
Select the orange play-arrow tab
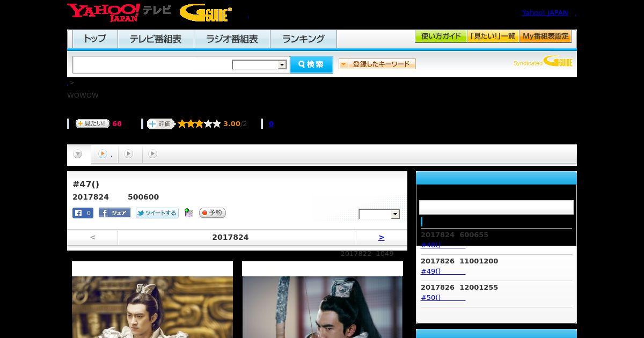[105, 154]
